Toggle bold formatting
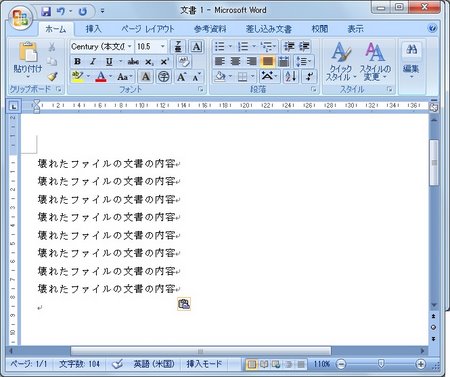Viewport: 450px width, 377px height. coord(77,62)
